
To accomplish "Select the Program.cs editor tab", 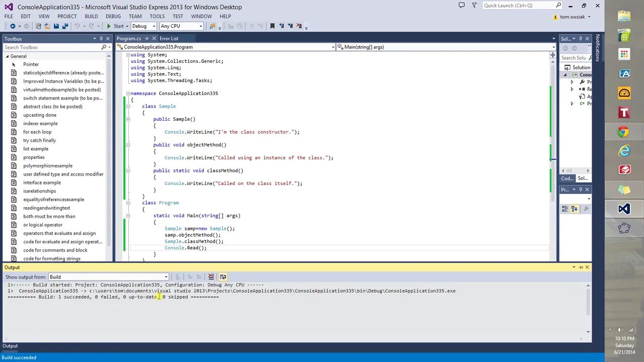I will [x=129, y=39].
